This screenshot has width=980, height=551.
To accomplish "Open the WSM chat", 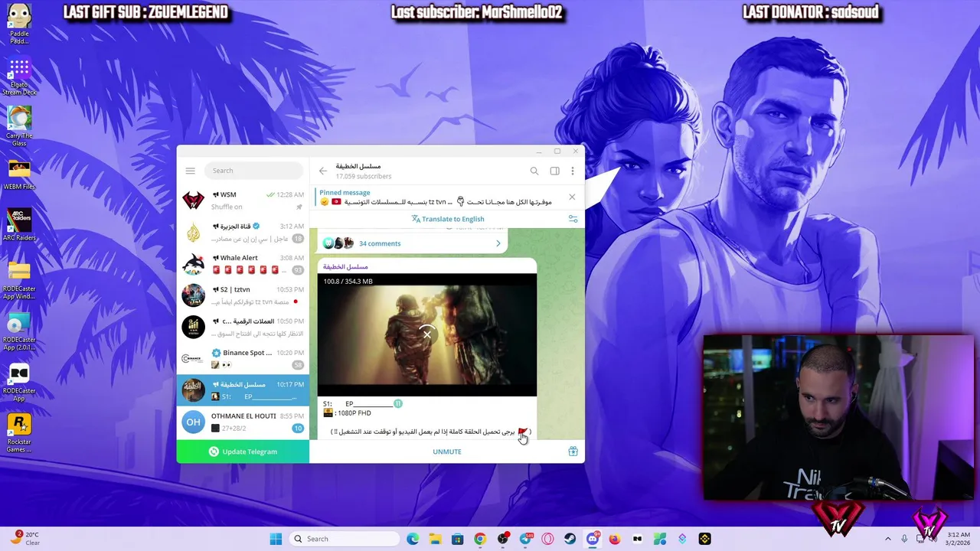I will (x=243, y=201).
